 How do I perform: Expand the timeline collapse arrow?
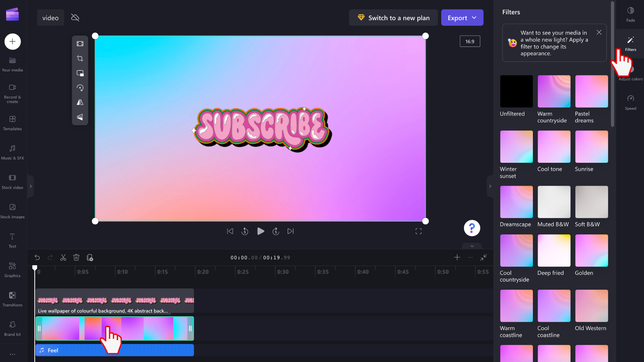(x=472, y=246)
